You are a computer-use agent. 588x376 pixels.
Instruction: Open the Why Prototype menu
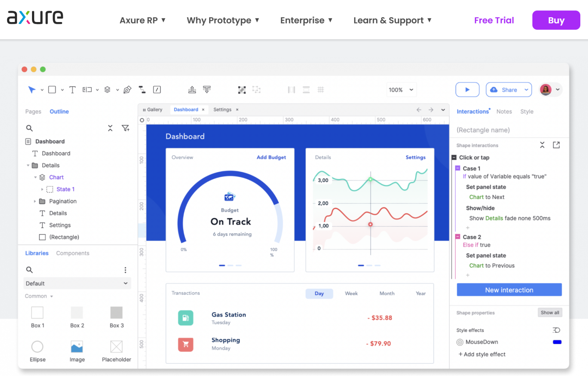click(x=223, y=20)
